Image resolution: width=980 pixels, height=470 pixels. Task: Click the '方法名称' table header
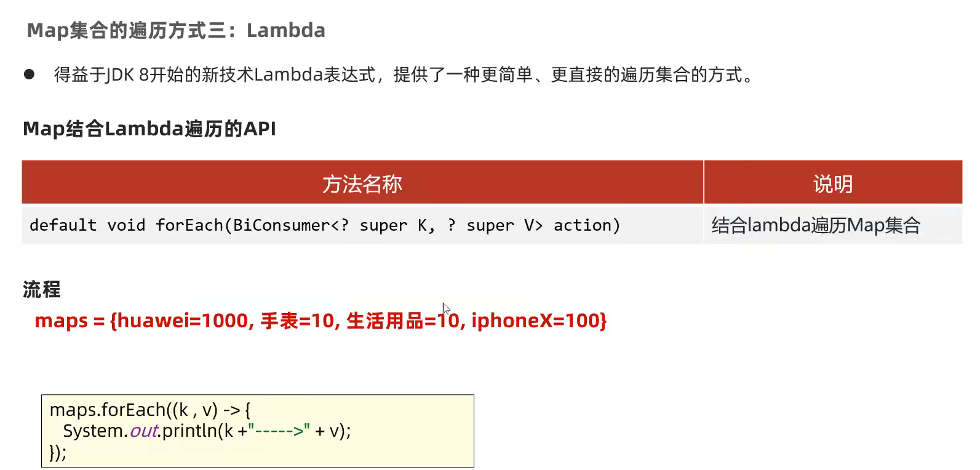362,183
